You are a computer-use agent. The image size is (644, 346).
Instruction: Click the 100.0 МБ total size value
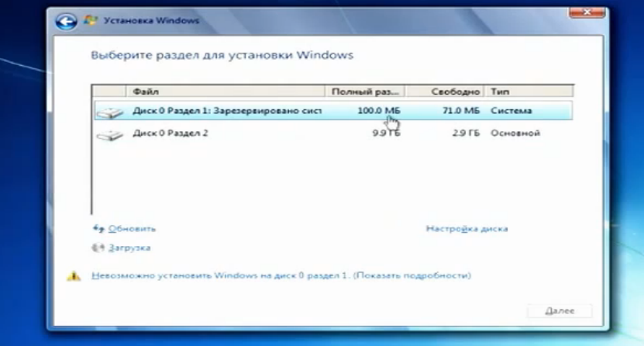pos(379,110)
